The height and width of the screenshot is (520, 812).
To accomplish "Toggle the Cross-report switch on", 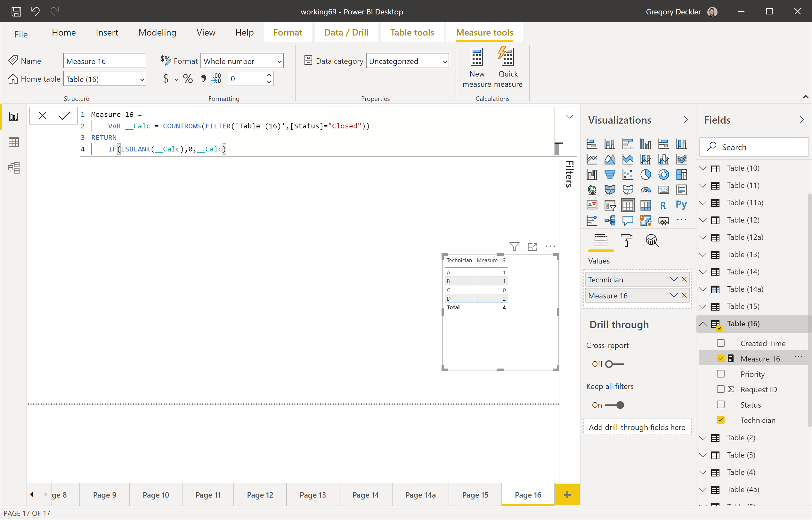I will tap(615, 364).
